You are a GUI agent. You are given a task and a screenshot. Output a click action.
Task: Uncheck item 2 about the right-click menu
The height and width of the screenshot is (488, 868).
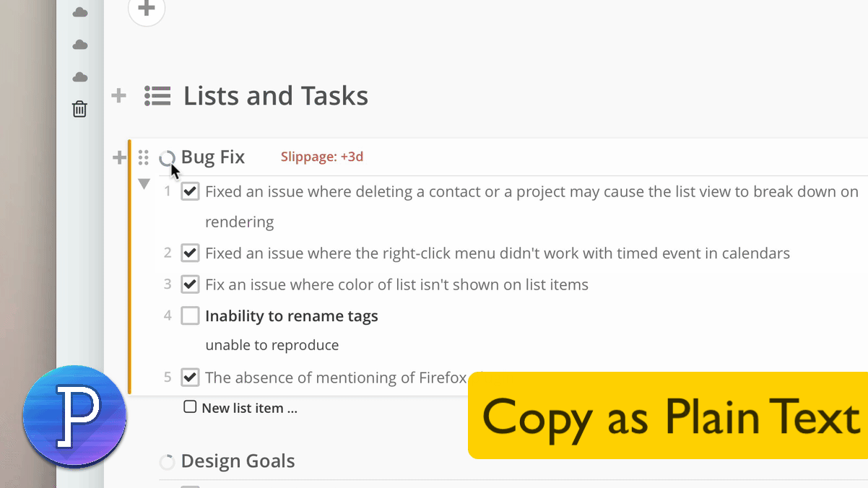pyautogui.click(x=190, y=253)
